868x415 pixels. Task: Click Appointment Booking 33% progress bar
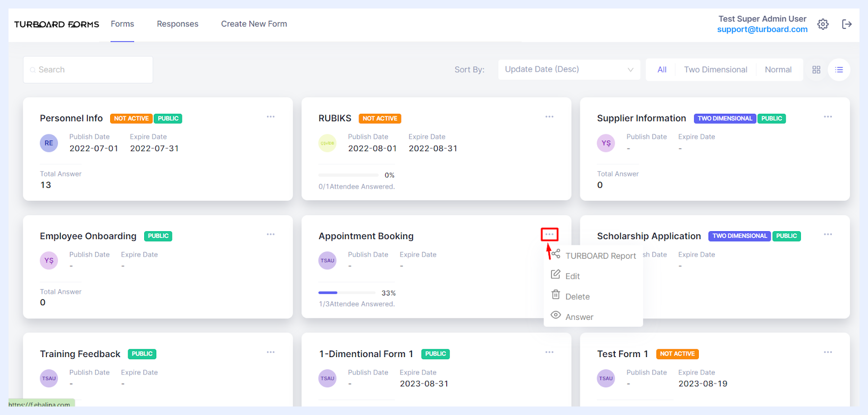coord(347,293)
